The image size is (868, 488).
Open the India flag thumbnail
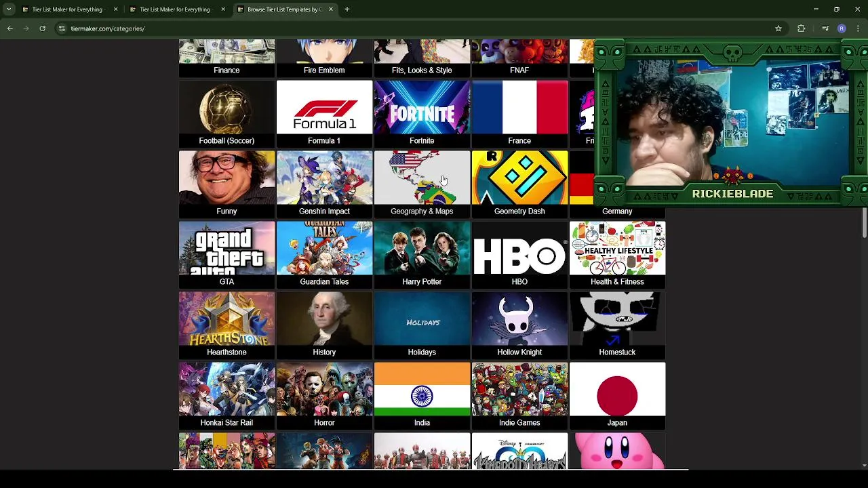(x=422, y=389)
